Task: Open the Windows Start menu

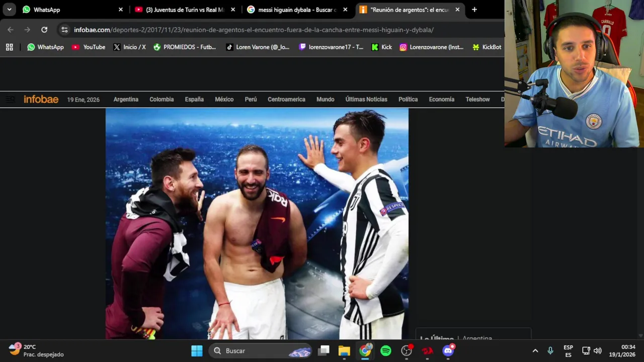Action: pos(197,351)
